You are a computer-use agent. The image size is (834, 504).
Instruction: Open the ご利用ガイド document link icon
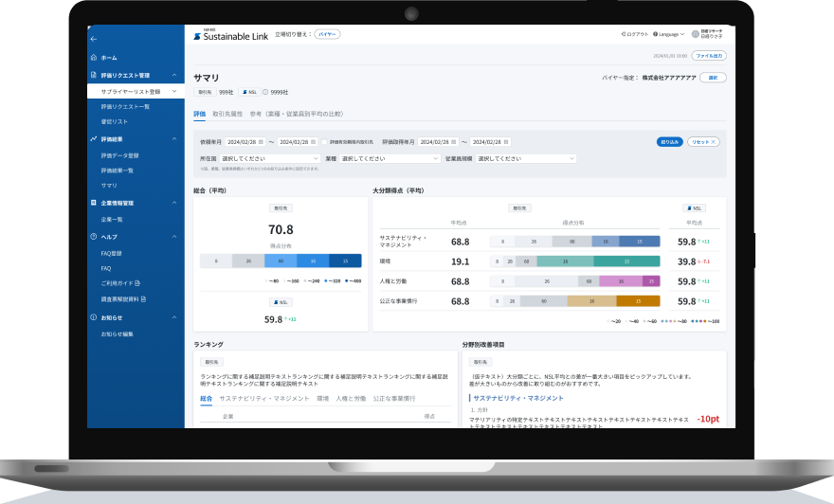click(x=137, y=283)
